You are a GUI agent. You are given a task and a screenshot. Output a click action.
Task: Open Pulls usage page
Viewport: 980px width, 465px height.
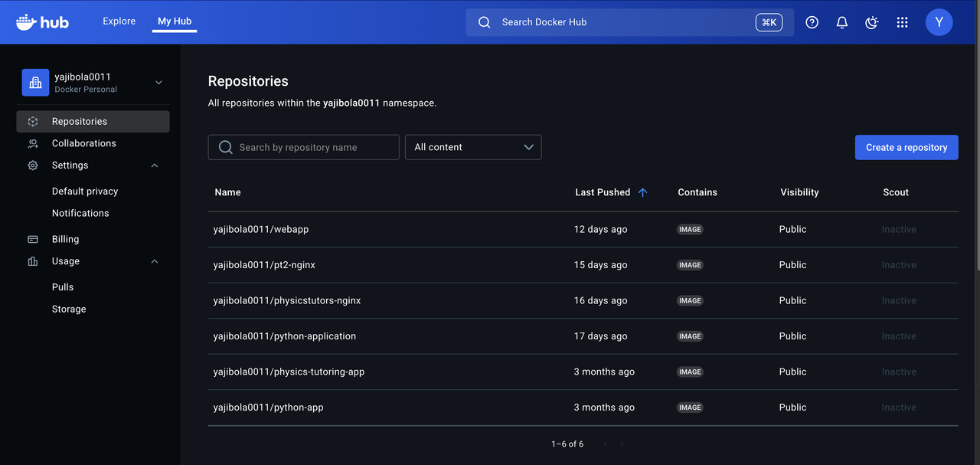point(63,287)
